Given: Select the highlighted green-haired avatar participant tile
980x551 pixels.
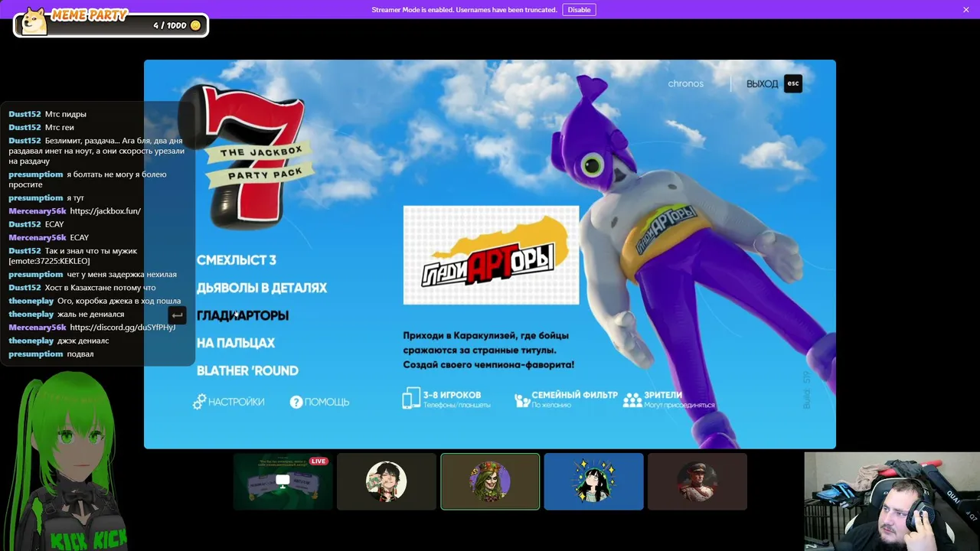Looking at the screenshot, I should point(490,481).
